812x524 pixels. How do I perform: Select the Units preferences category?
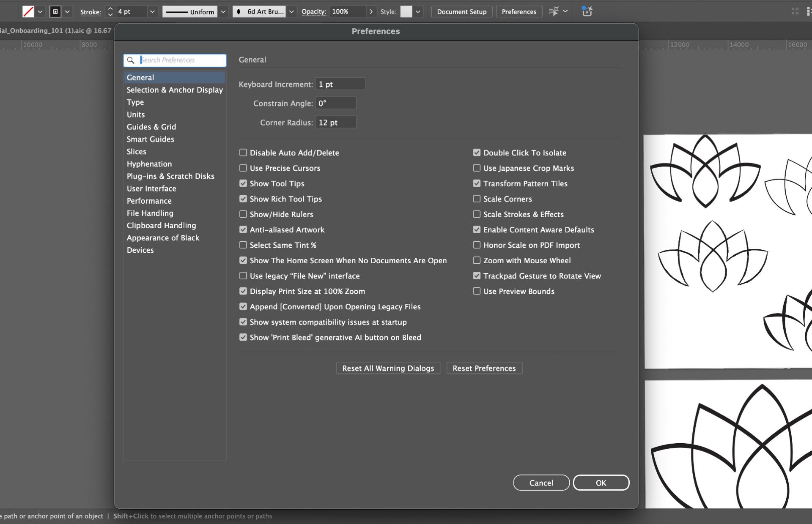pos(135,114)
